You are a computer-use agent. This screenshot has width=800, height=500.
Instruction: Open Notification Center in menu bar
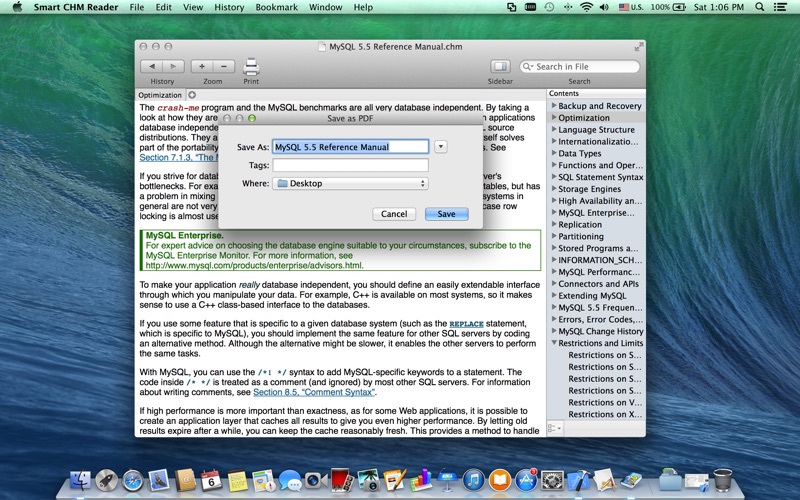(x=780, y=7)
